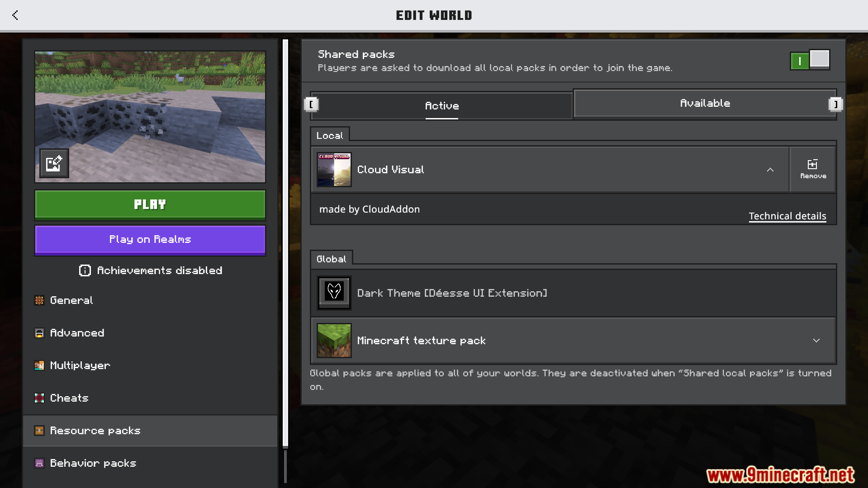Click the Minecraft texture pack grass icon
Screen dimensions: 868x488
coord(334,340)
